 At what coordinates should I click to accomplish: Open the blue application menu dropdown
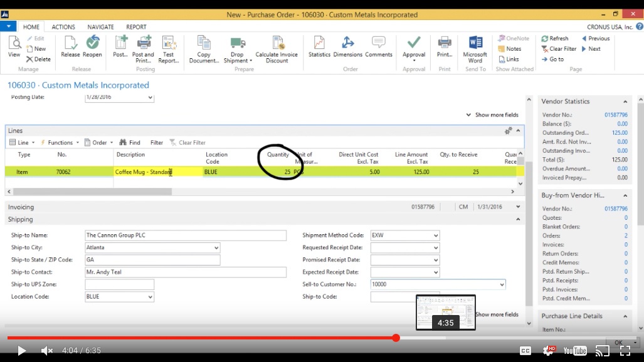point(8,26)
